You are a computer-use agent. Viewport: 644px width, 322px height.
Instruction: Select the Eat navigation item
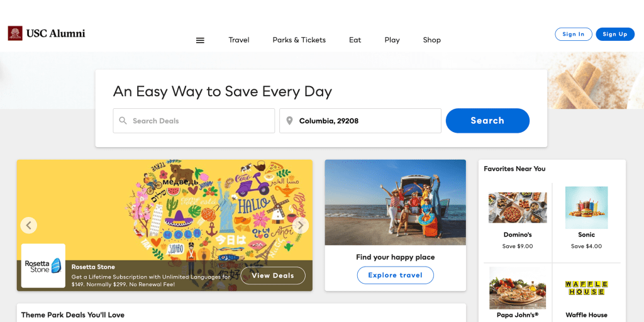[355, 40]
